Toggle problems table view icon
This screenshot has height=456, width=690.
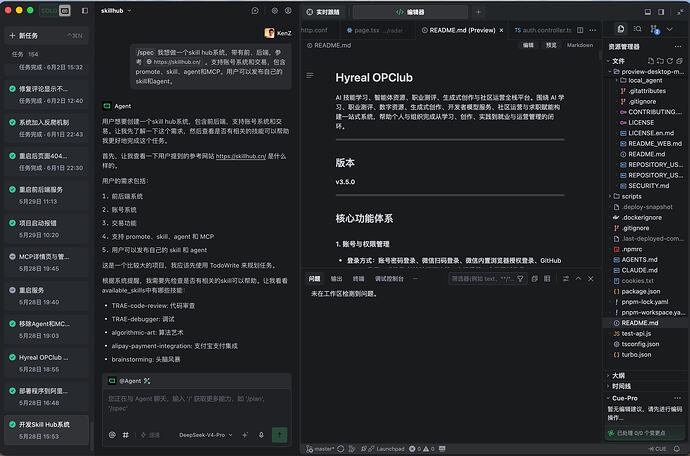click(x=547, y=279)
